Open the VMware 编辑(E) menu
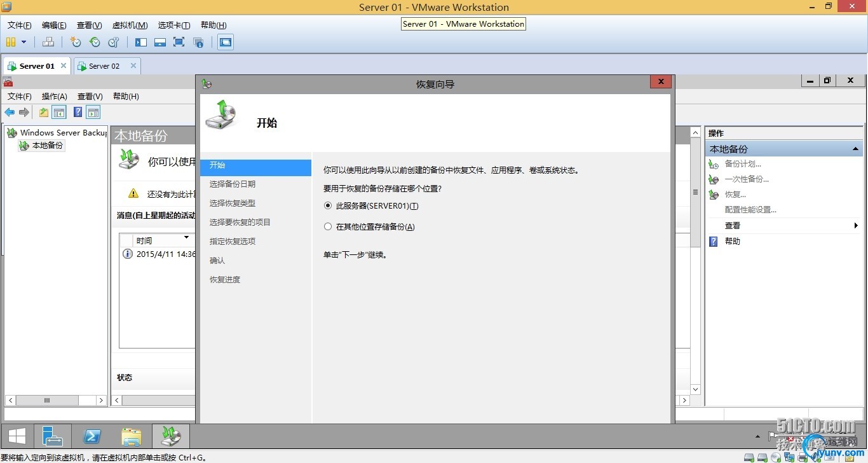 (54, 25)
